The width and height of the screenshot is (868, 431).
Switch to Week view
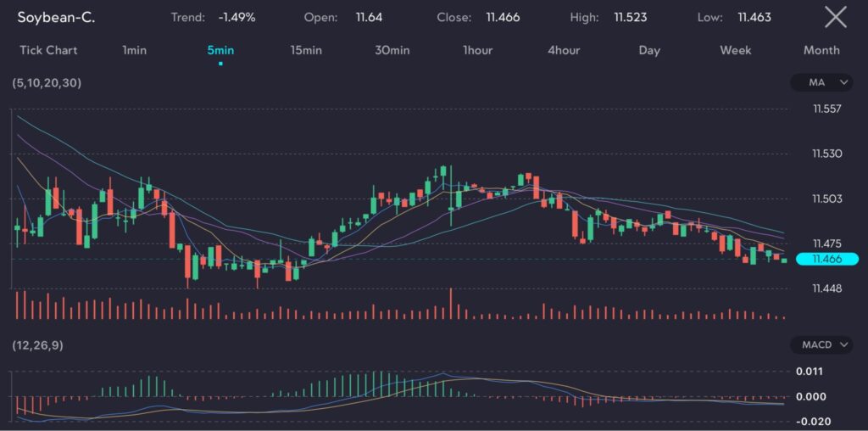[736, 50]
